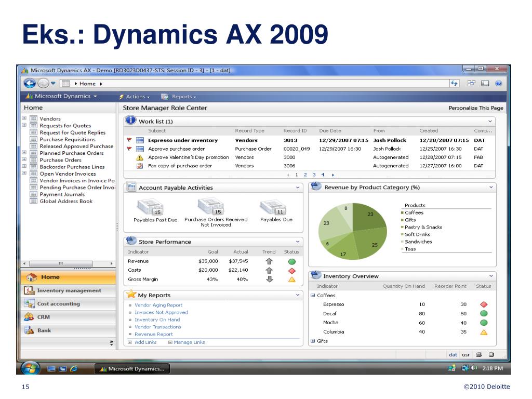Show more modules via double chevron

pyautogui.click(x=111, y=343)
